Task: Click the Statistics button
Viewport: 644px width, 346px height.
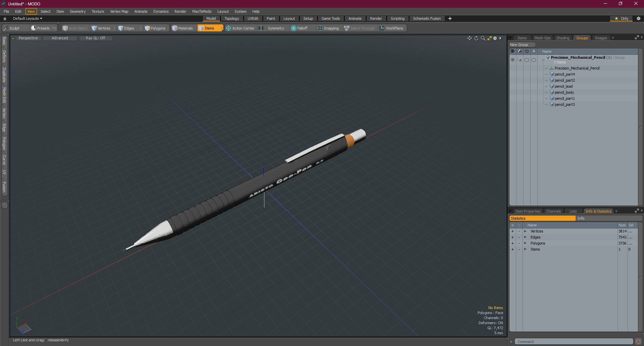Action: click(x=542, y=218)
